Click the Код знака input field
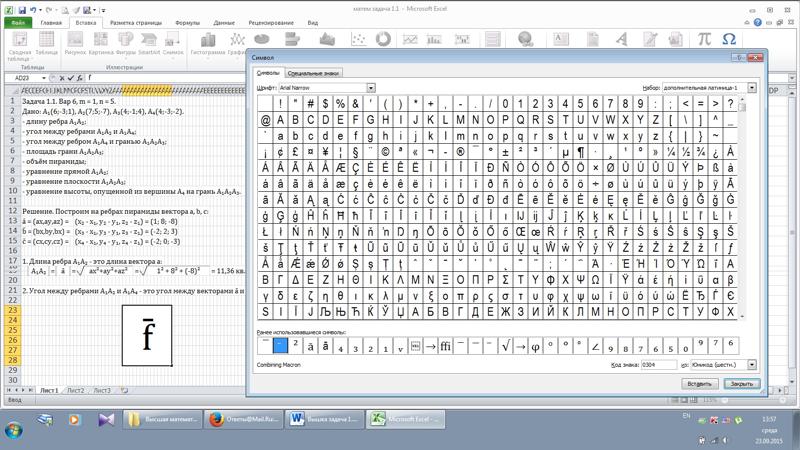Viewport: 800px width, 450px height. (659, 365)
